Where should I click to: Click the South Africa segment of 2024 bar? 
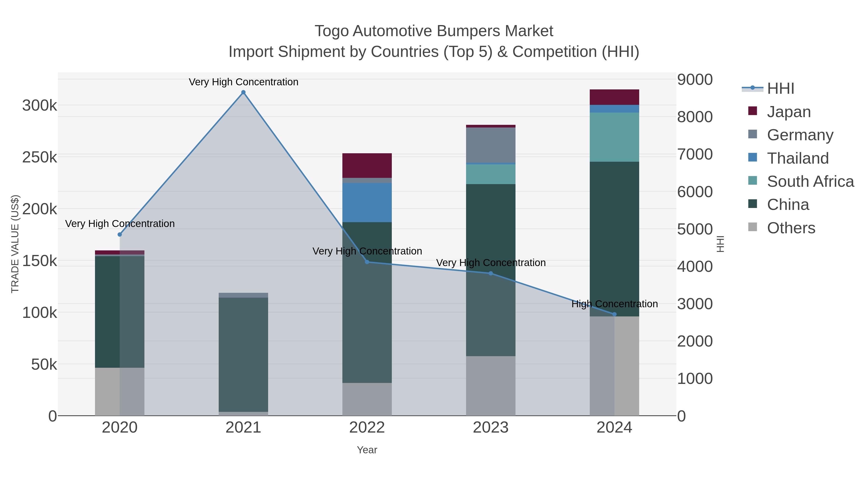click(x=614, y=137)
